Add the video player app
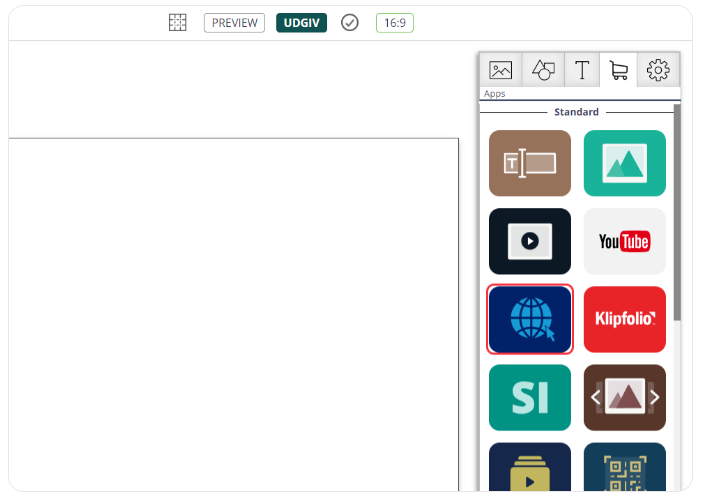 pyautogui.click(x=530, y=241)
